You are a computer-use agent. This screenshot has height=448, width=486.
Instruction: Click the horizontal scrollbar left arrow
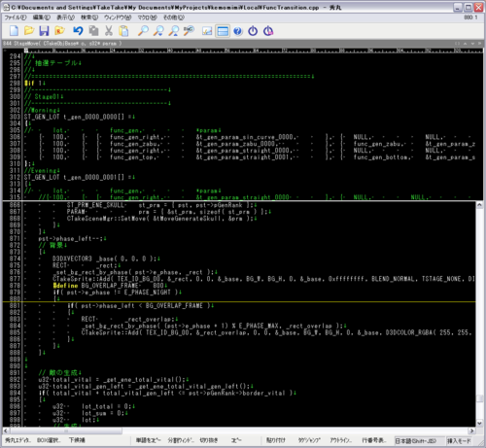coord(6,431)
